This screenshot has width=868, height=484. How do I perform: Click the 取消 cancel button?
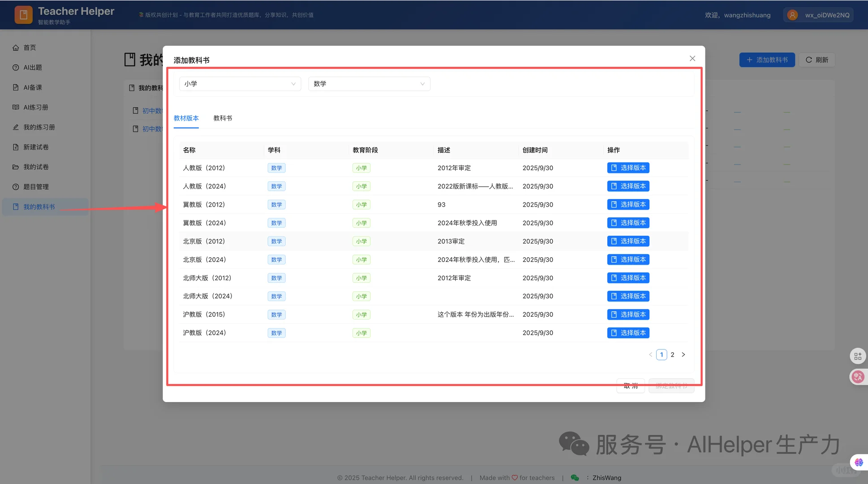click(630, 385)
